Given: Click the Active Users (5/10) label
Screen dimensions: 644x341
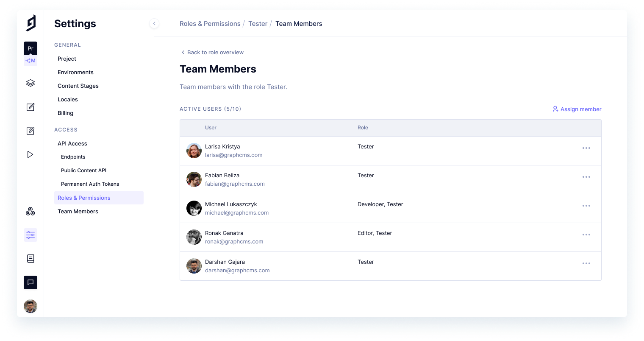Looking at the screenshot, I should pyautogui.click(x=211, y=109).
